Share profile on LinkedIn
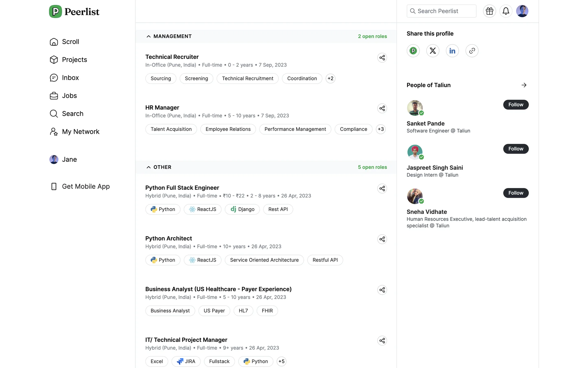This screenshot has width=588, height=368. pyautogui.click(x=452, y=51)
